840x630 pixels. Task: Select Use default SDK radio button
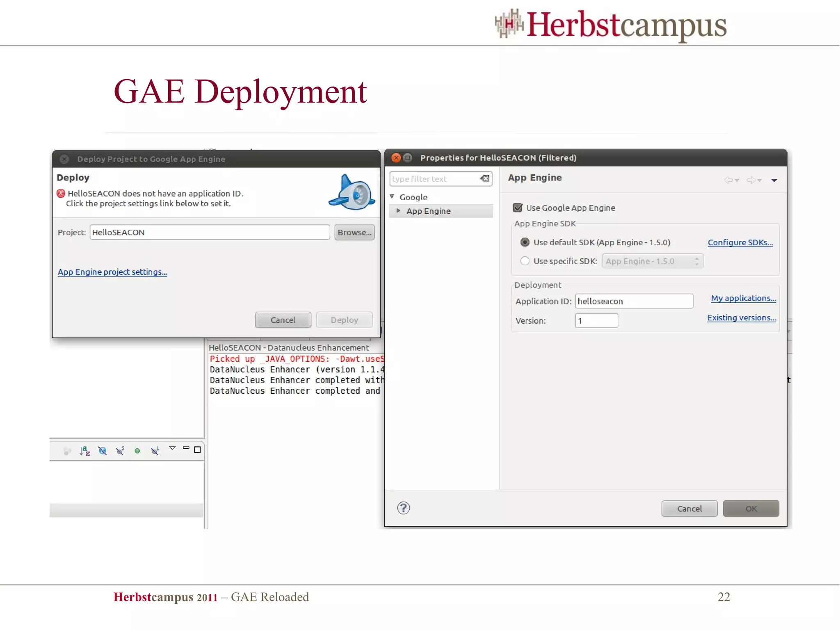(x=525, y=242)
